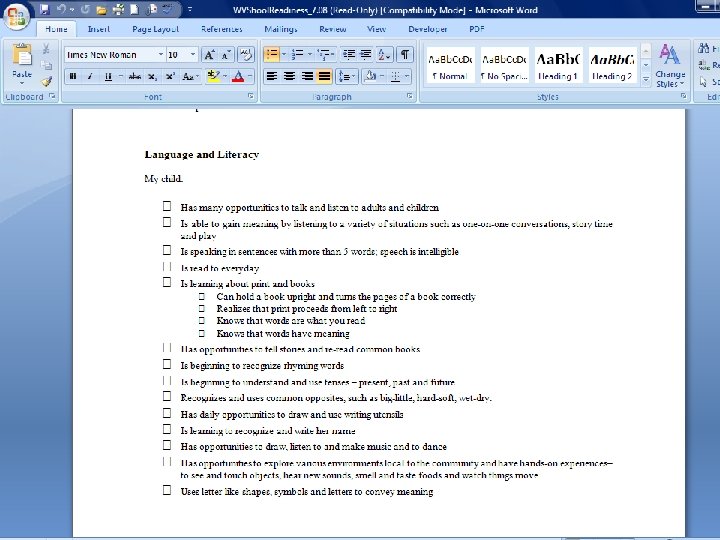Viewport: 720px width, 540px height.
Task: Check 'Is learning about print and books' box
Action: point(167,282)
